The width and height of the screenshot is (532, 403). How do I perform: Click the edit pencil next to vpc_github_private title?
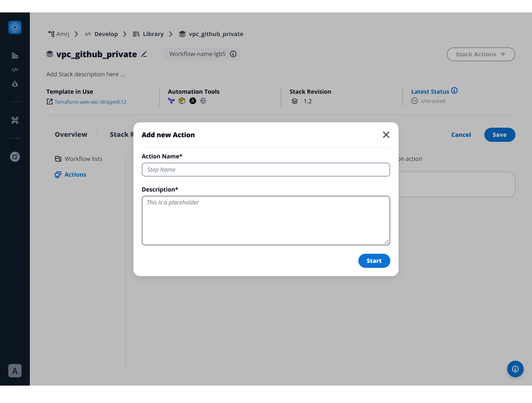coord(143,54)
